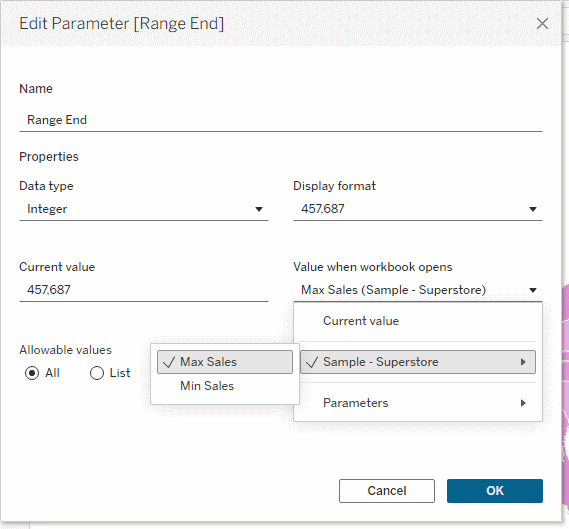Click the Integer data type combo box
This screenshot has width=569, height=529.
click(x=144, y=209)
